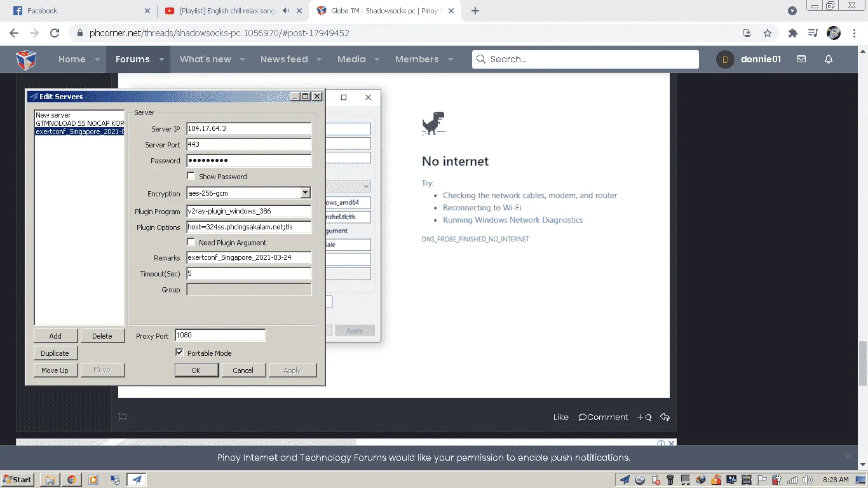
Task: Open Shadowsocks paper-plane tray icon
Action: click(625, 480)
